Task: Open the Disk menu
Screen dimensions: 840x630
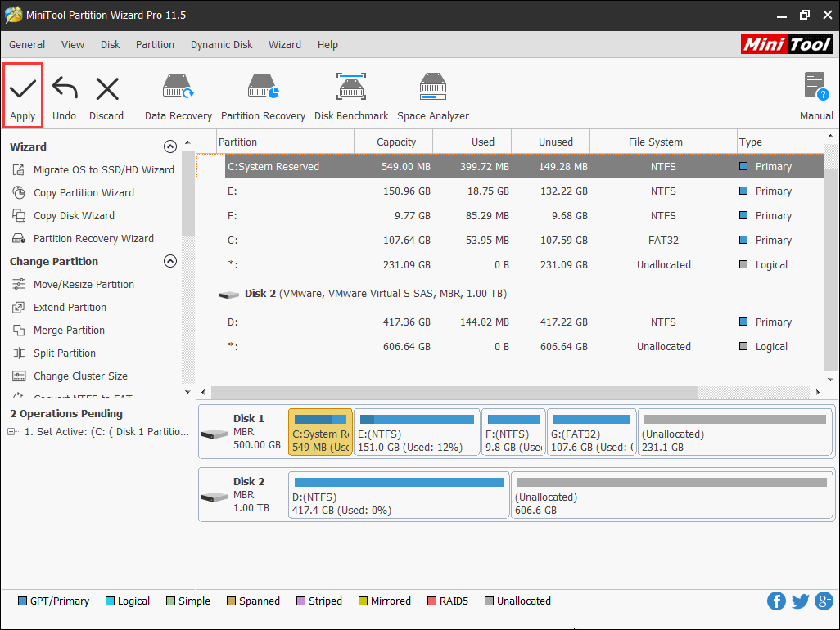Action: [111, 45]
